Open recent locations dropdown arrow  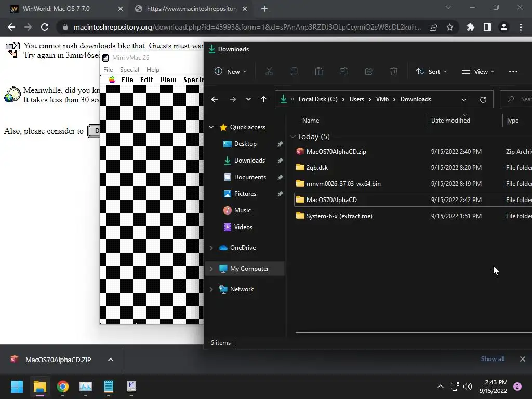click(248, 99)
